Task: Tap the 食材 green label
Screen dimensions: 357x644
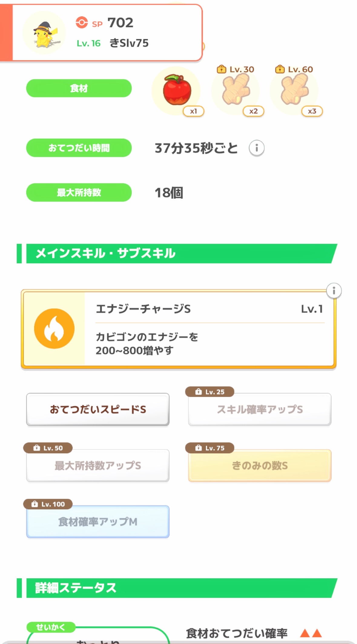Action: pyautogui.click(x=79, y=88)
